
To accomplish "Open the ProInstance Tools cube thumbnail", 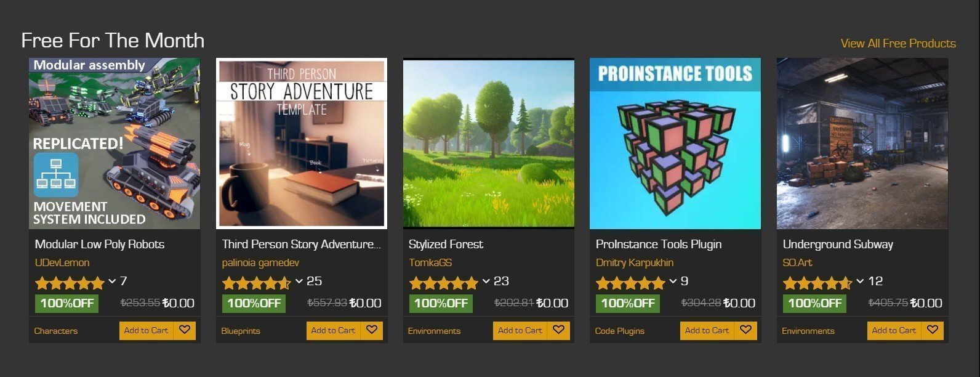I will [x=675, y=144].
